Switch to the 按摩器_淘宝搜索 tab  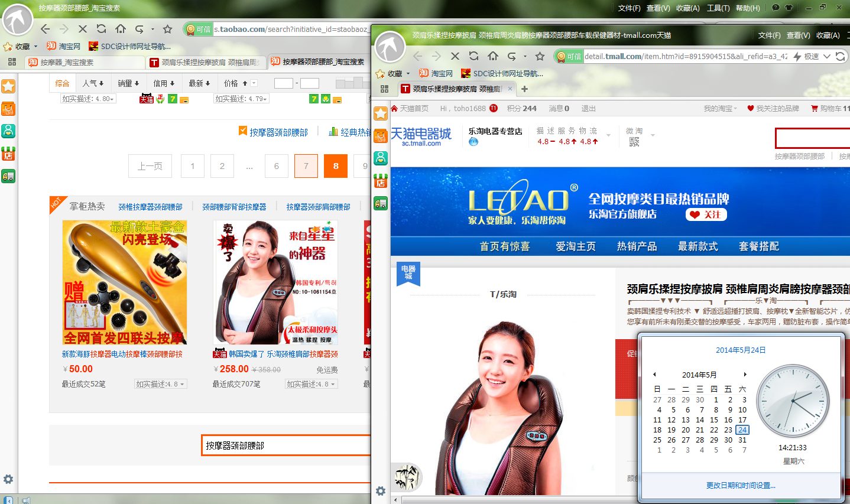click(x=86, y=62)
